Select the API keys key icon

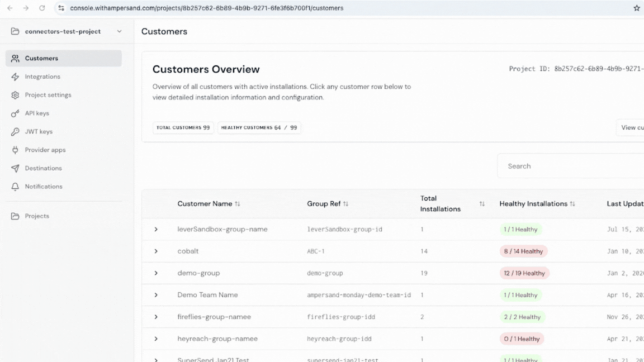click(x=15, y=113)
